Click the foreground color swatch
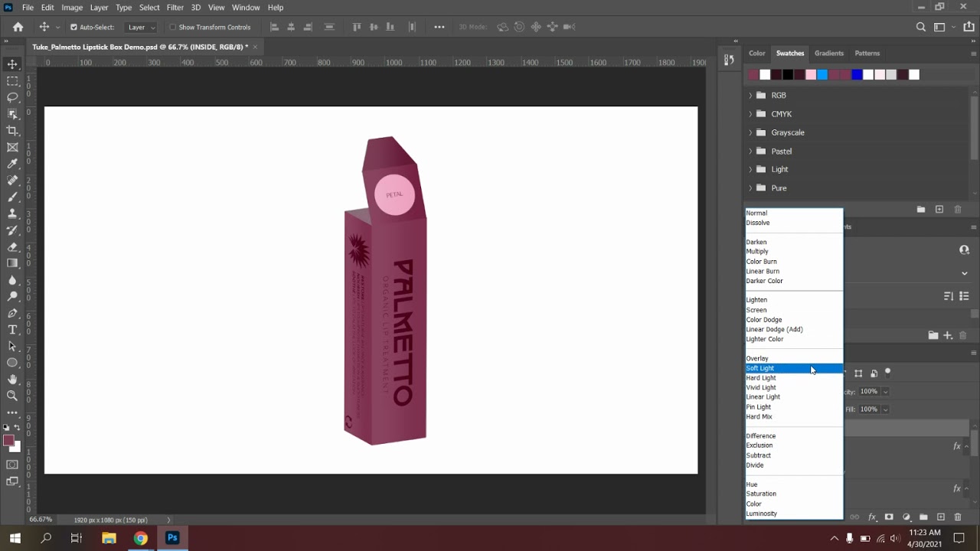The height and width of the screenshot is (551, 980). tap(8, 441)
